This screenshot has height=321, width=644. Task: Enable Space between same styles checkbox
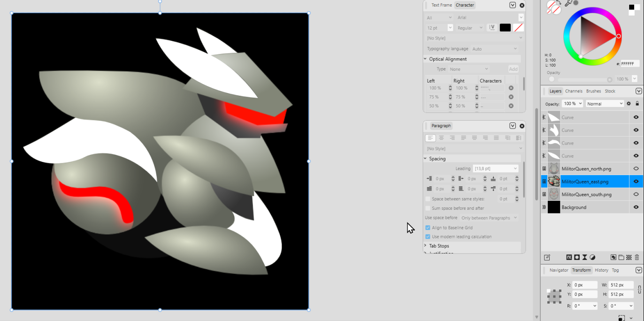coord(428,199)
